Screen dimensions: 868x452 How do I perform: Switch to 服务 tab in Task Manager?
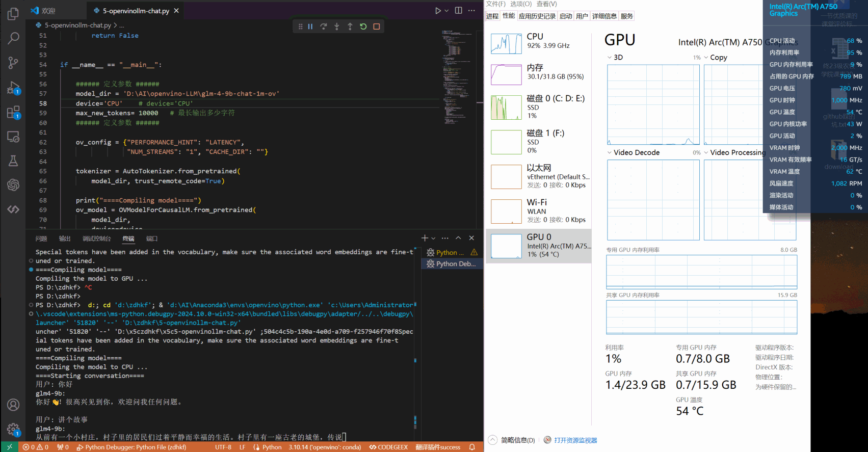[x=627, y=16]
